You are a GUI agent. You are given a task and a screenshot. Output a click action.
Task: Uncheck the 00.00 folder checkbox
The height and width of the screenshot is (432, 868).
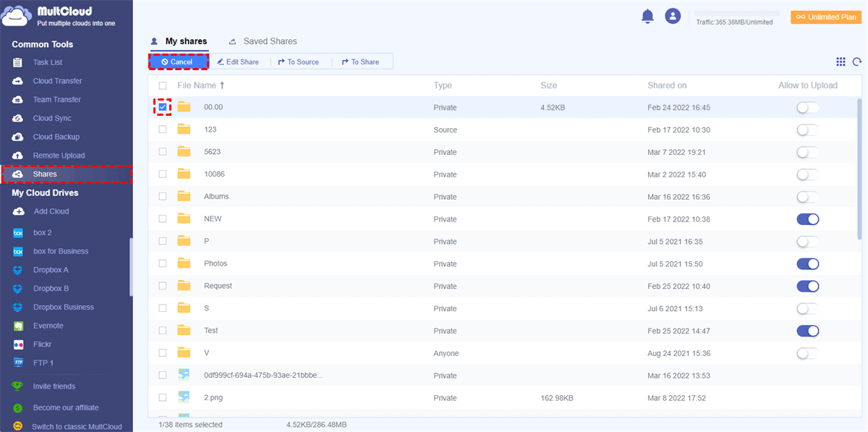[163, 107]
